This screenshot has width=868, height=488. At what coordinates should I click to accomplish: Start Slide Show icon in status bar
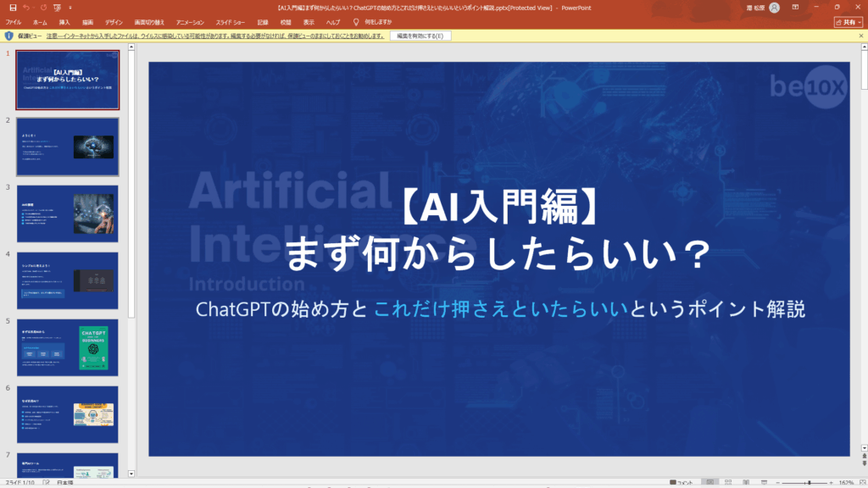(x=764, y=483)
